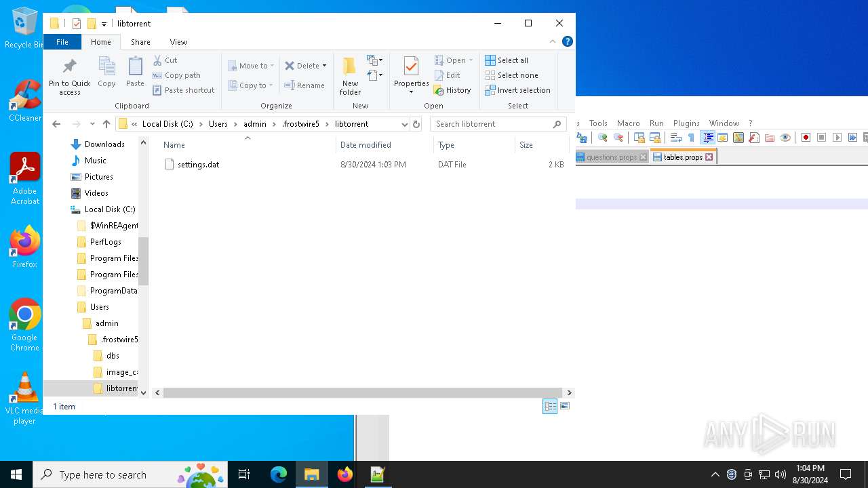Open Microsoft Edge from the taskbar
Image resolution: width=868 pixels, height=488 pixels.
coord(279,474)
